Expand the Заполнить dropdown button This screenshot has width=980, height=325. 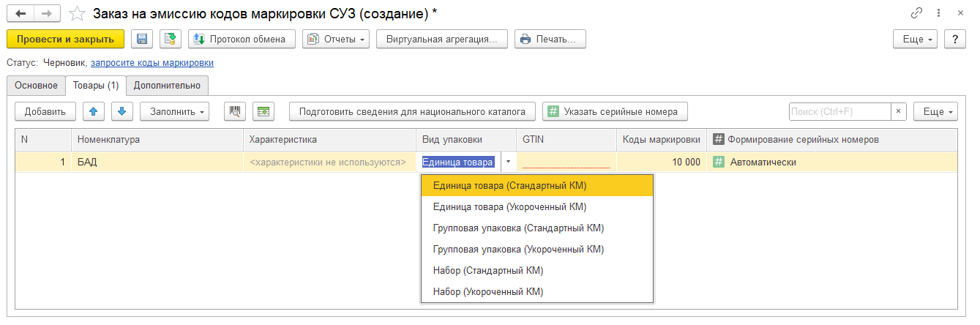[174, 111]
